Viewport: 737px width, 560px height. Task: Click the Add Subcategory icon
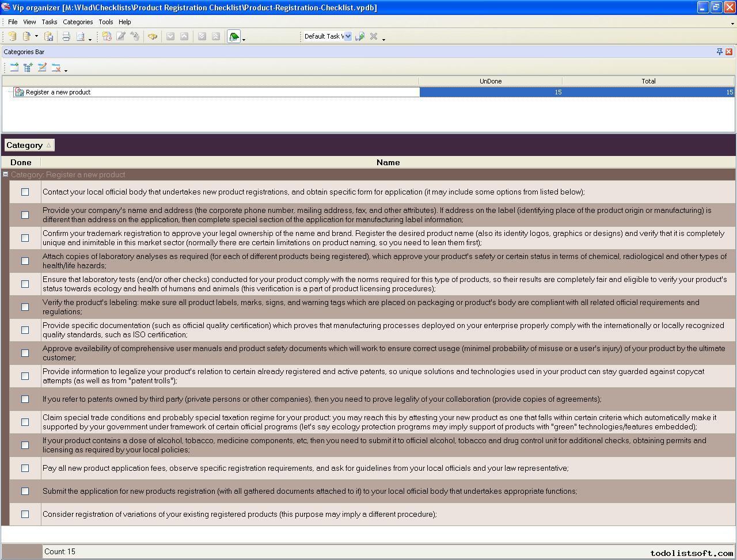(x=28, y=68)
